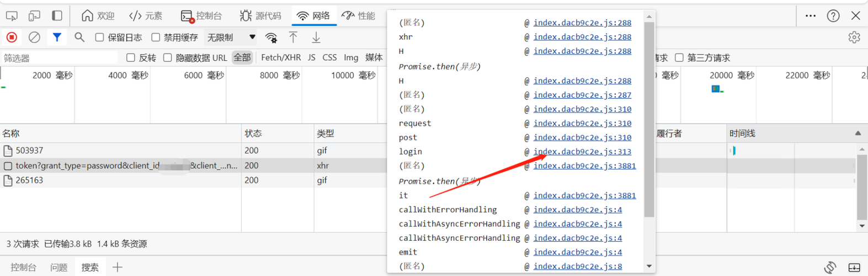Click call stack popup scroll up arrow
This screenshot has height=276, width=868.
(649, 17)
